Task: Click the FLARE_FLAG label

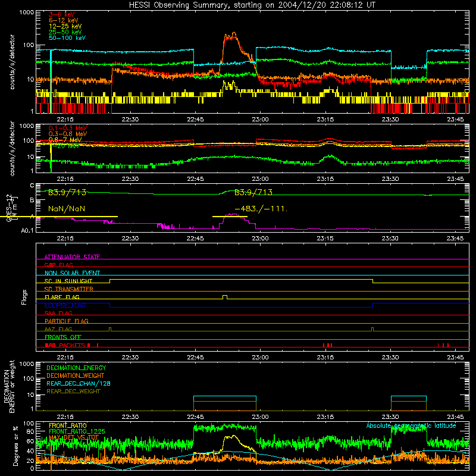Action: click(x=62, y=297)
